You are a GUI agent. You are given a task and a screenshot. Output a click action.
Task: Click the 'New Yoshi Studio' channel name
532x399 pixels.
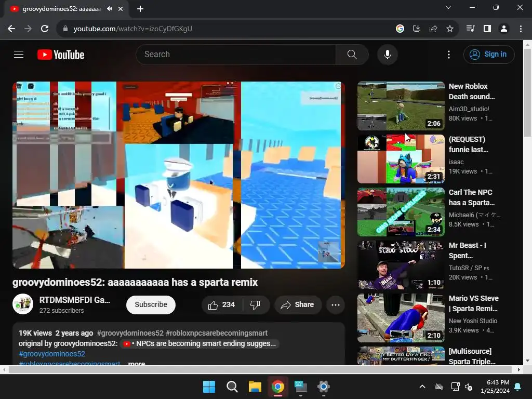[x=473, y=321]
